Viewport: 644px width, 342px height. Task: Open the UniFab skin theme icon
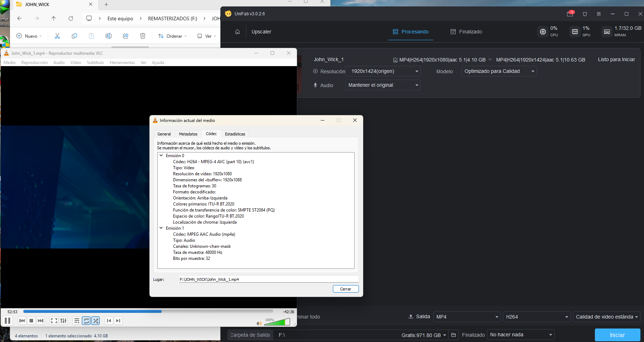pyautogui.click(x=585, y=14)
